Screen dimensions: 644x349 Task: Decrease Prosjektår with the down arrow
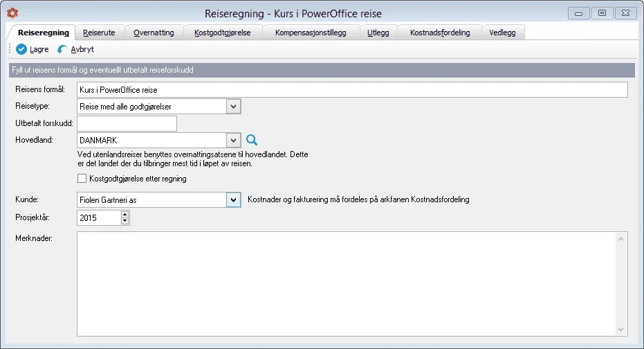tap(125, 222)
